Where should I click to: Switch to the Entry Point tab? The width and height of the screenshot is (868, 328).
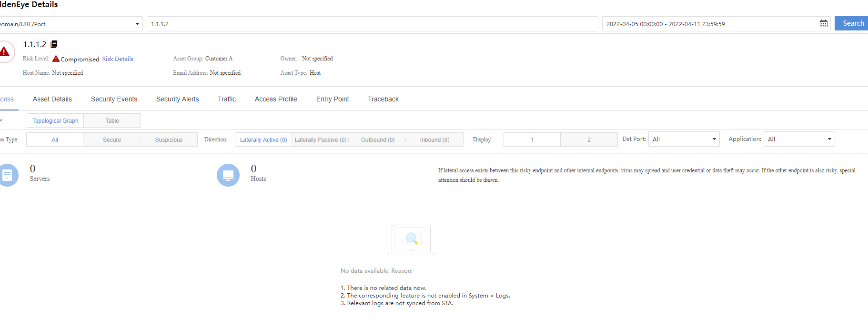333,99
